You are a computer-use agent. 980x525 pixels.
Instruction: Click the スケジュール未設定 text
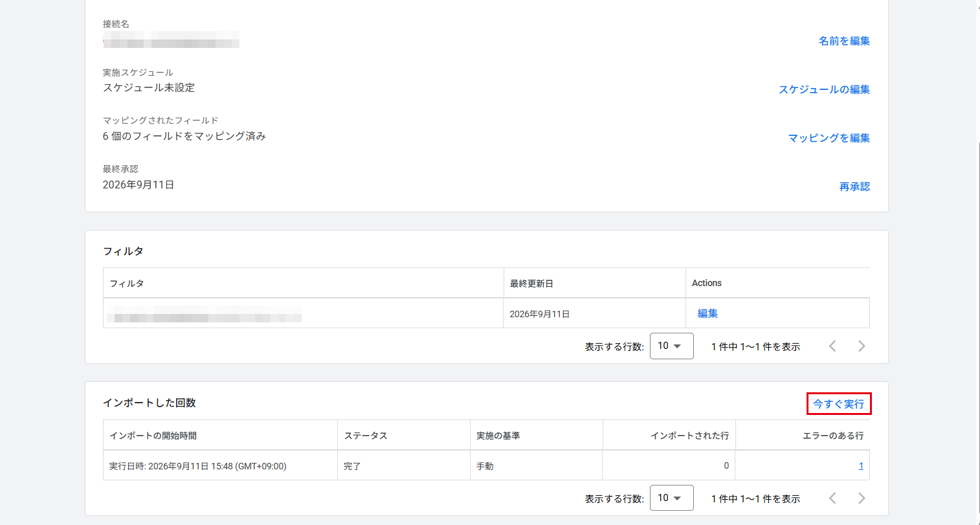tap(149, 87)
